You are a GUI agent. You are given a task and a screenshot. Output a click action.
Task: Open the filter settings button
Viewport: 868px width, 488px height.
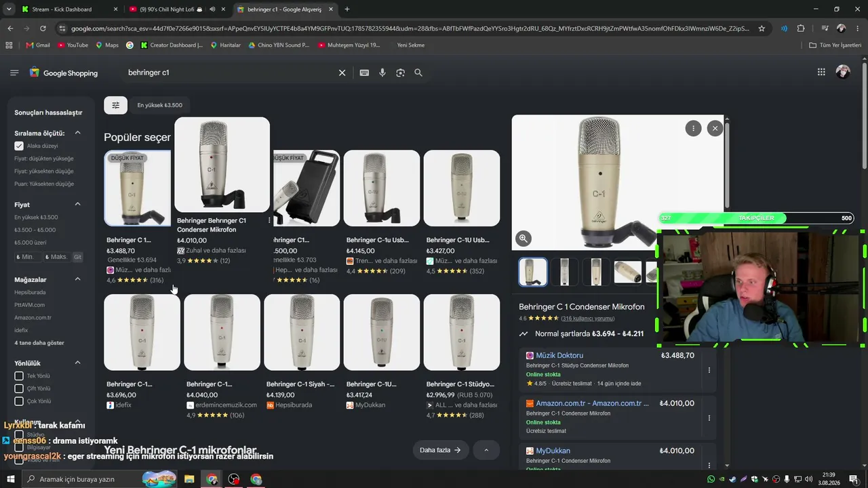click(115, 105)
